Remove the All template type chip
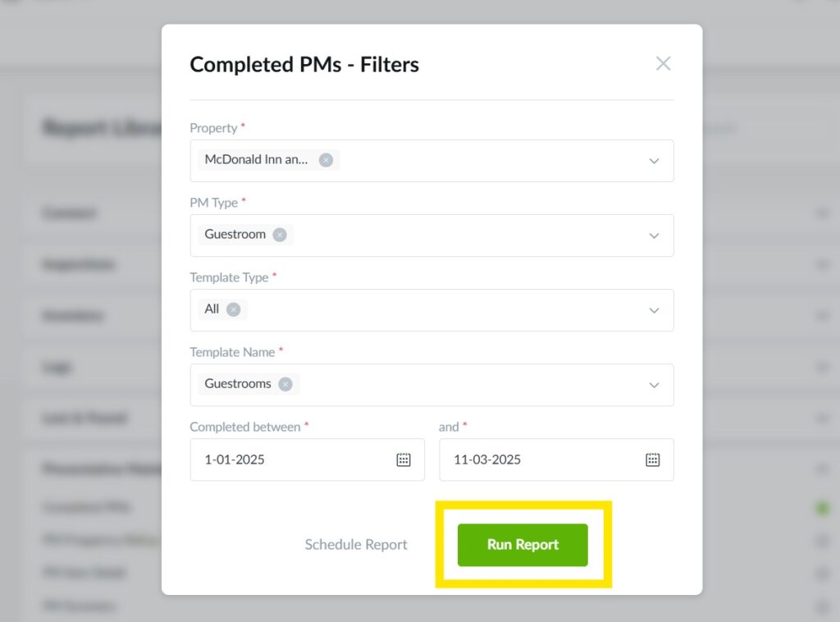840x622 pixels. coord(234,309)
